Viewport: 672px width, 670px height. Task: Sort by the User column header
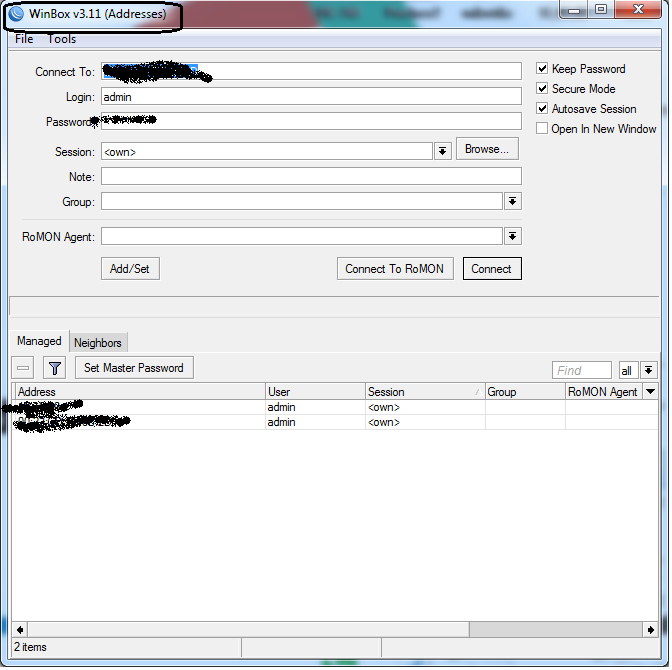[x=316, y=392]
